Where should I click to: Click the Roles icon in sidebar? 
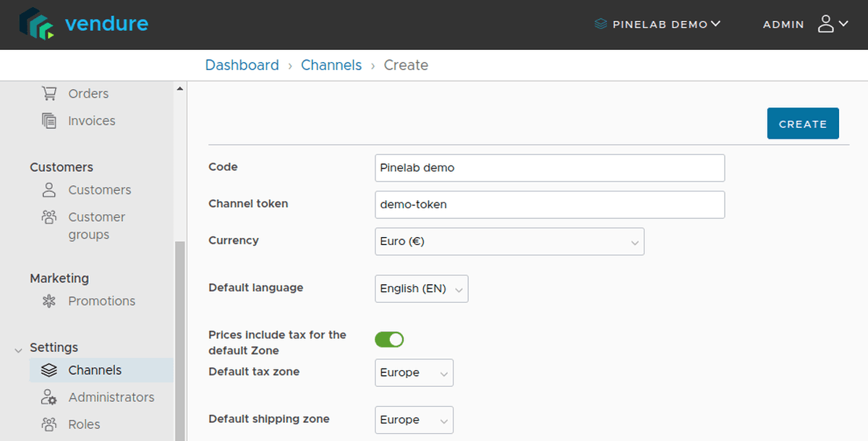49,424
